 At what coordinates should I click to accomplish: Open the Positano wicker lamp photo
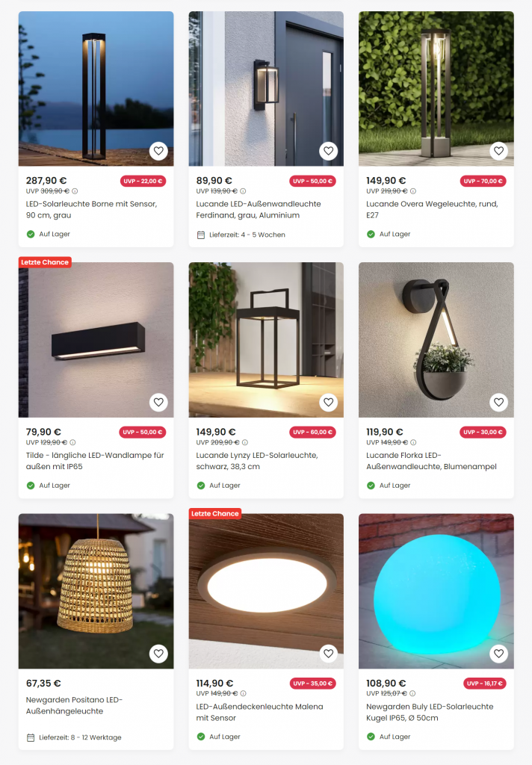[96, 591]
